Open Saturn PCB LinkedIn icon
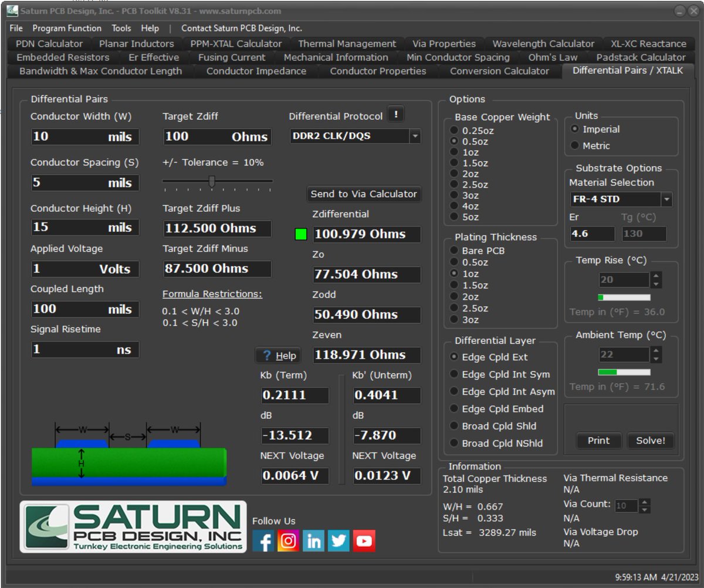This screenshot has width=704, height=588. 313,540
